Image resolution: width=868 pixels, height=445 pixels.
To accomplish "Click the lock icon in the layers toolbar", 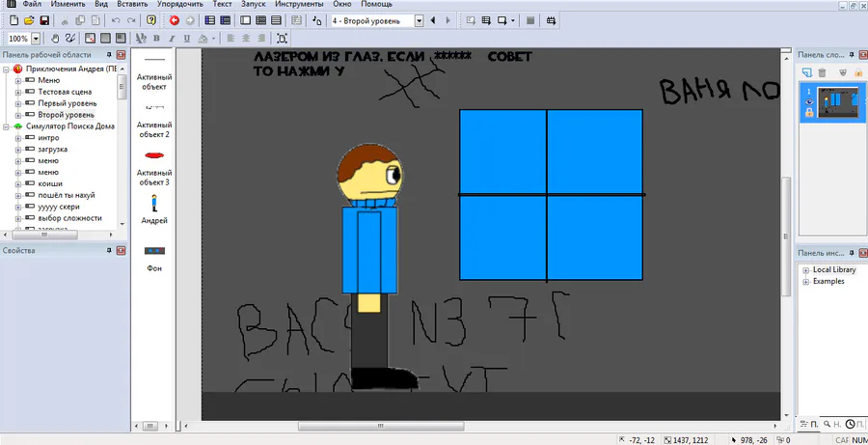I will click(858, 72).
